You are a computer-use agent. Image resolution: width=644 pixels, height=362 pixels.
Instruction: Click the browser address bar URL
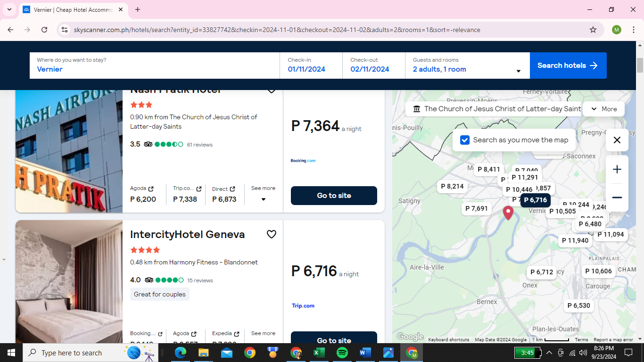click(x=277, y=30)
